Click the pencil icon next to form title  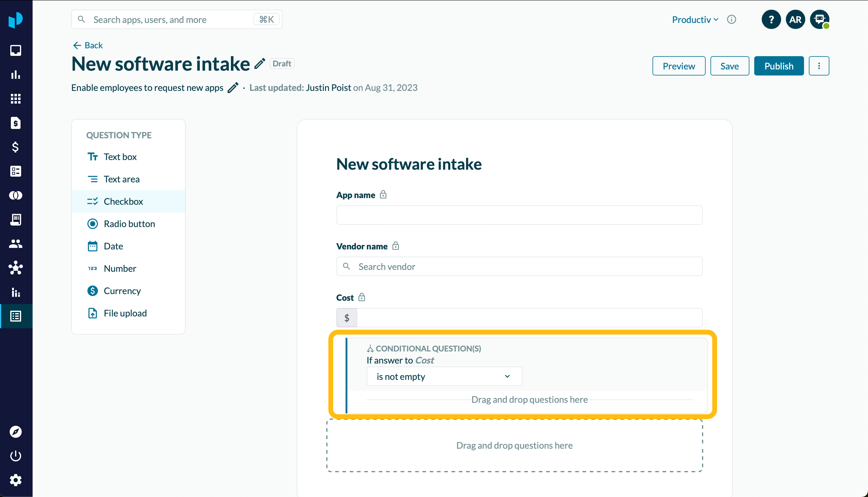(260, 64)
